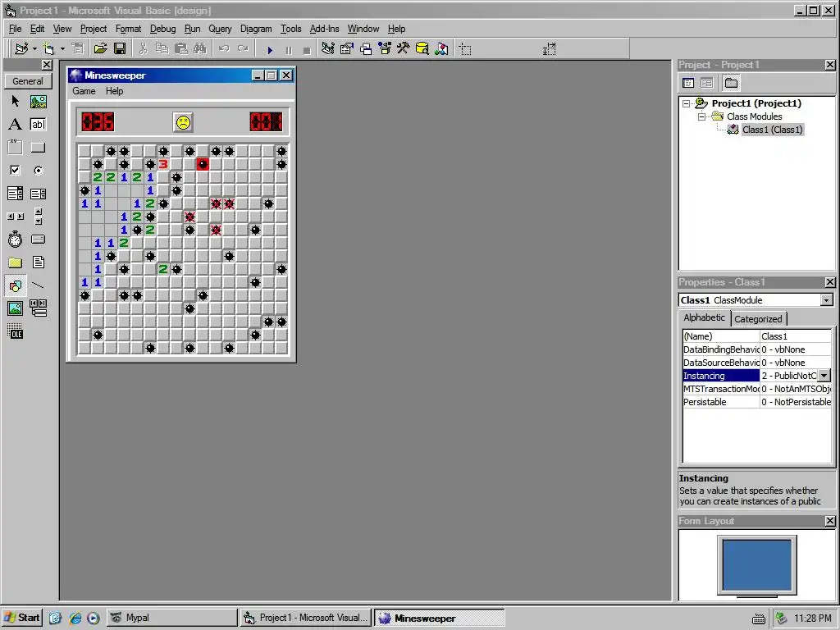Viewport: 840px width, 630px height.
Task: Click the Add Standard EXE Project icon
Action: 21,48
